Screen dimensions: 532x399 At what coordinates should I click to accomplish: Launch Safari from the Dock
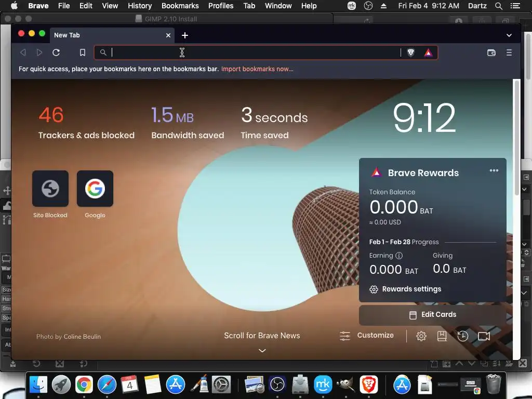click(107, 384)
